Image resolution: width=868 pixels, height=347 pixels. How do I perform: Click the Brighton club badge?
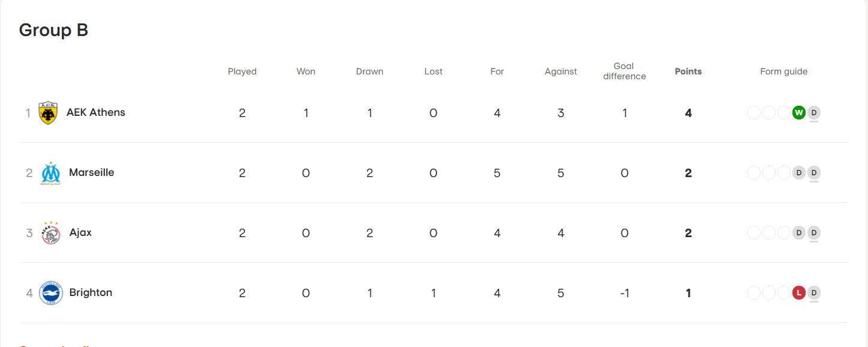(x=51, y=293)
